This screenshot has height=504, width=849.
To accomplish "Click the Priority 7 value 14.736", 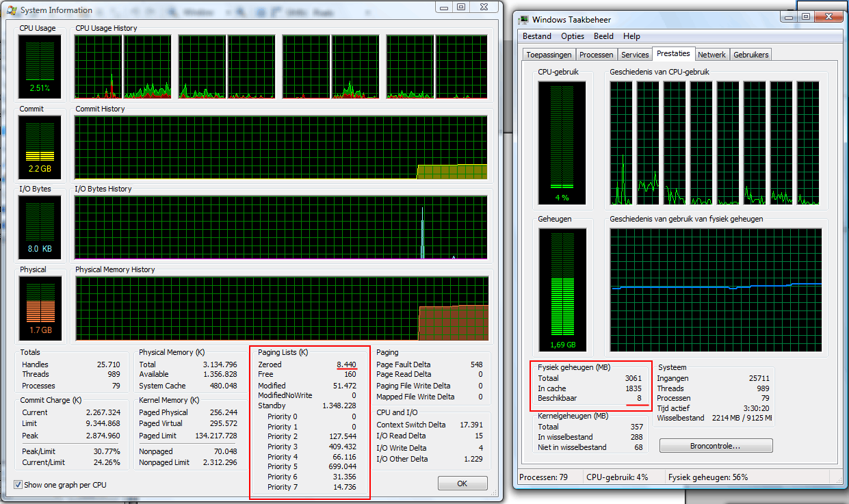I will (x=345, y=487).
